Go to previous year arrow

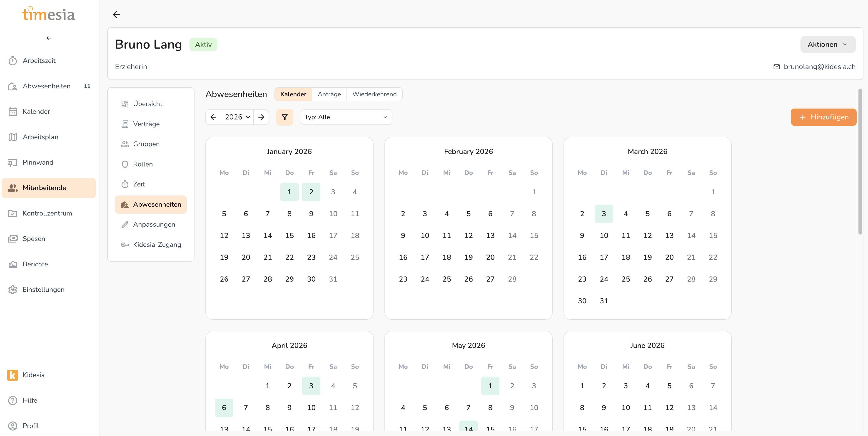pos(213,117)
